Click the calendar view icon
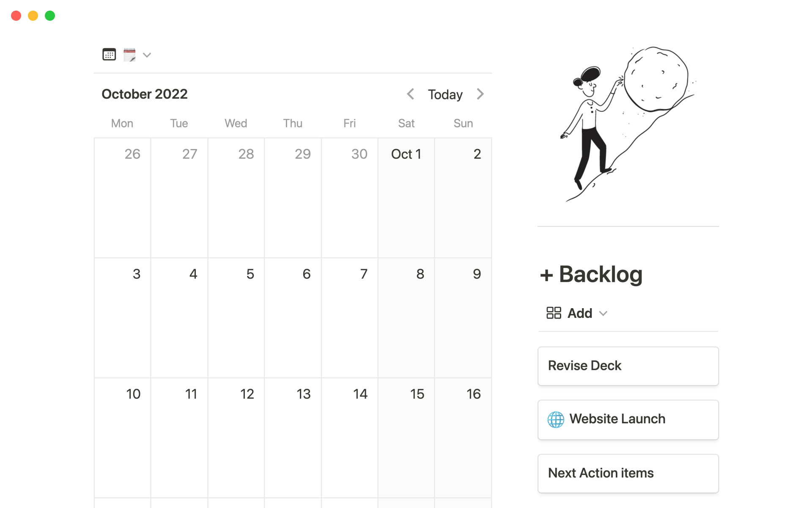This screenshot has width=812, height=508. click(109, 55)
